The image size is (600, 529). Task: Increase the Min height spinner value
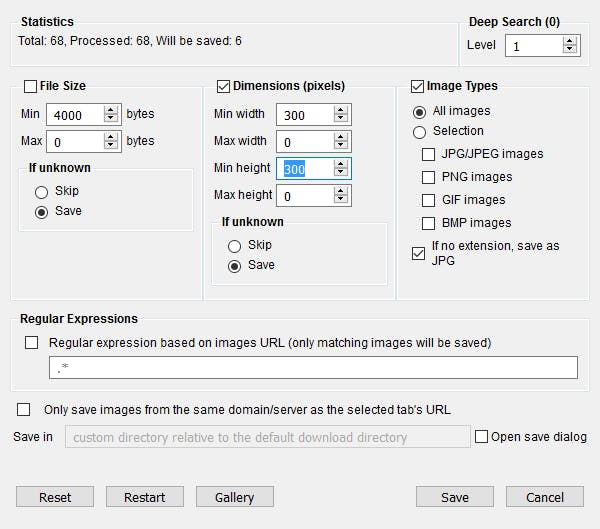pos(342,164)
